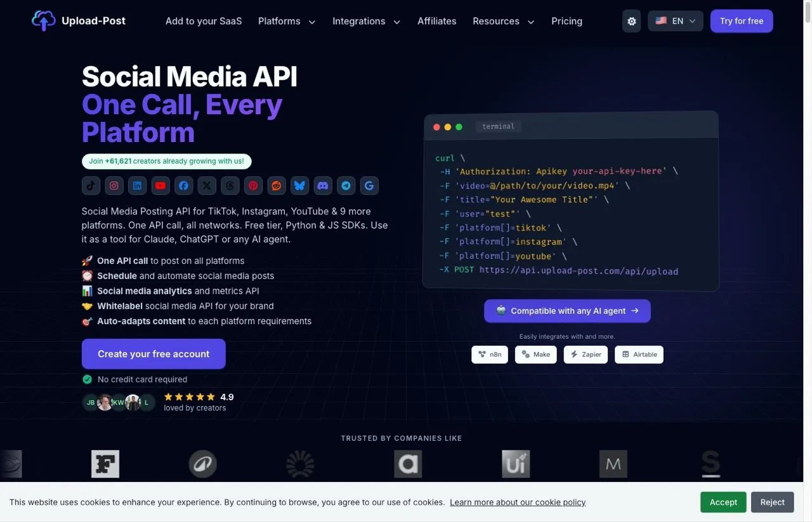
Task: Click the five-star rating stars
Action: point(190,397)
